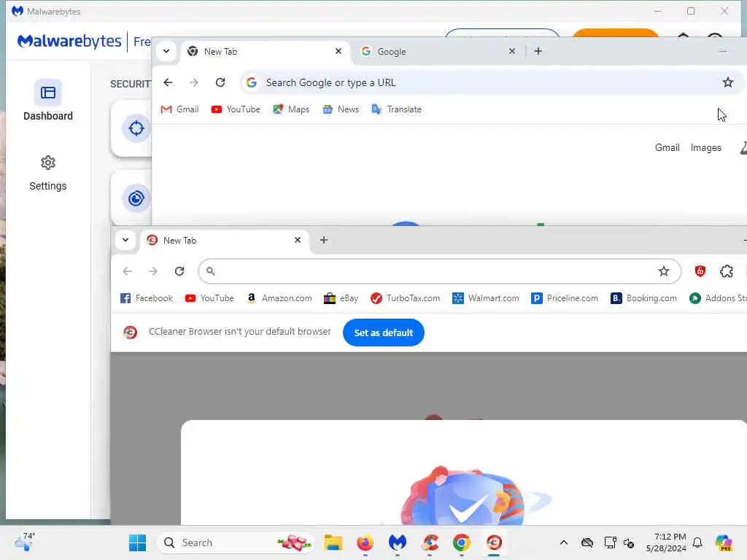The width and height of the screenshot is (747, 560).
Task: Open Malwarebytes from taskbar
Action: [397, 542]
